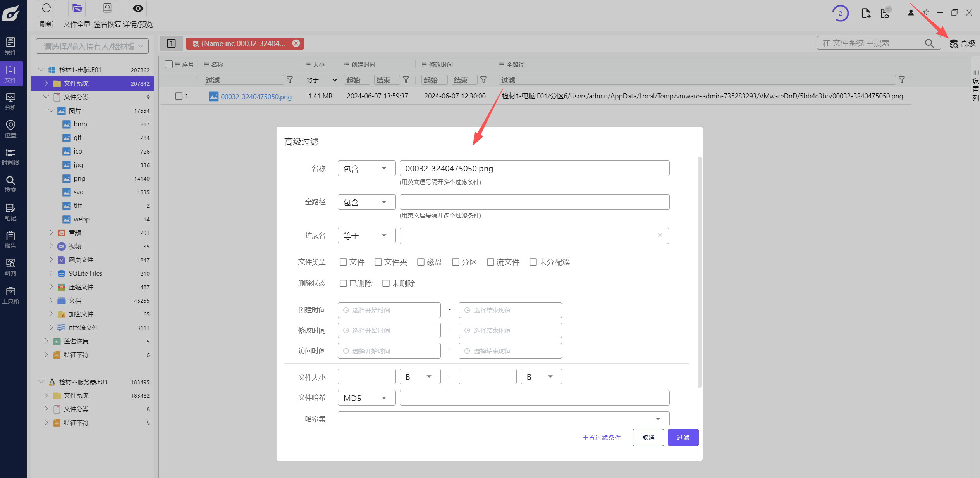980x478 pixels.
Task: Select the png category in tree
Action: pos(79,178)
